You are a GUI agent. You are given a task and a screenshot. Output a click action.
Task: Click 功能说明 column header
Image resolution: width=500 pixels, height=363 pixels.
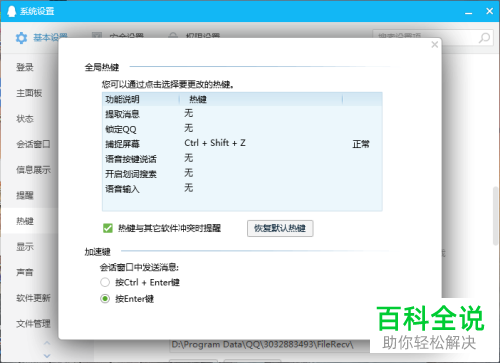(x=141, y=99)
